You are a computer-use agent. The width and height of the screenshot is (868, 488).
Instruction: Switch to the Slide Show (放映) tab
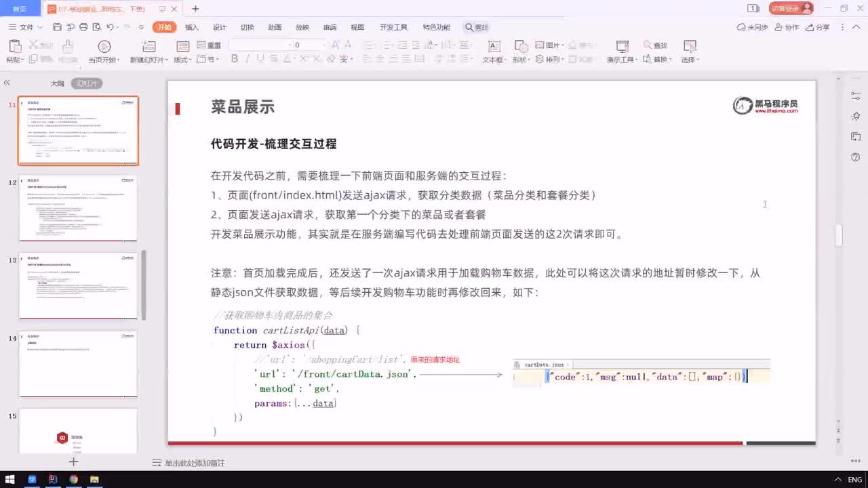tap(302, 27)
